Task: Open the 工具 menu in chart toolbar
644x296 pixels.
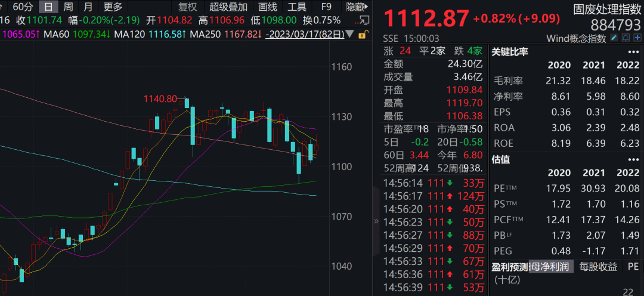Action: 297,7
